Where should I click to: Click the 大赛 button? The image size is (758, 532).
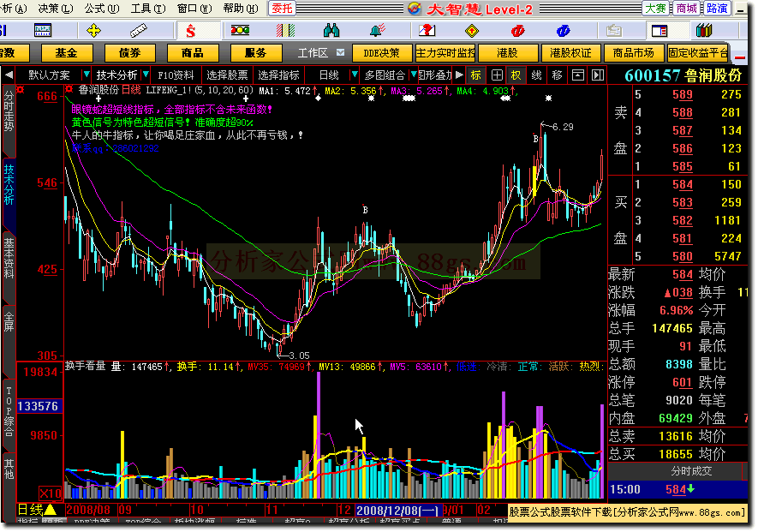655,9
